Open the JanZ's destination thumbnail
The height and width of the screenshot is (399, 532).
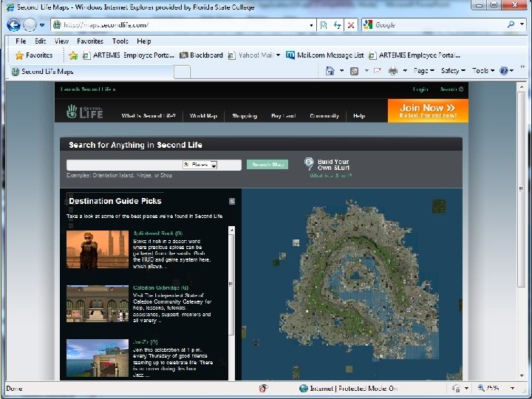[98, 358]
